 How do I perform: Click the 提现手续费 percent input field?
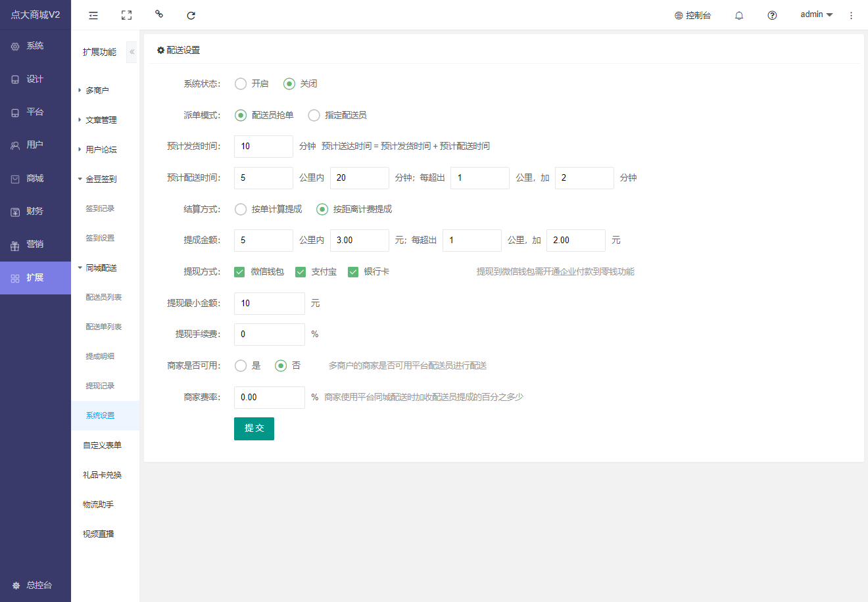click(x=270, y=335)
